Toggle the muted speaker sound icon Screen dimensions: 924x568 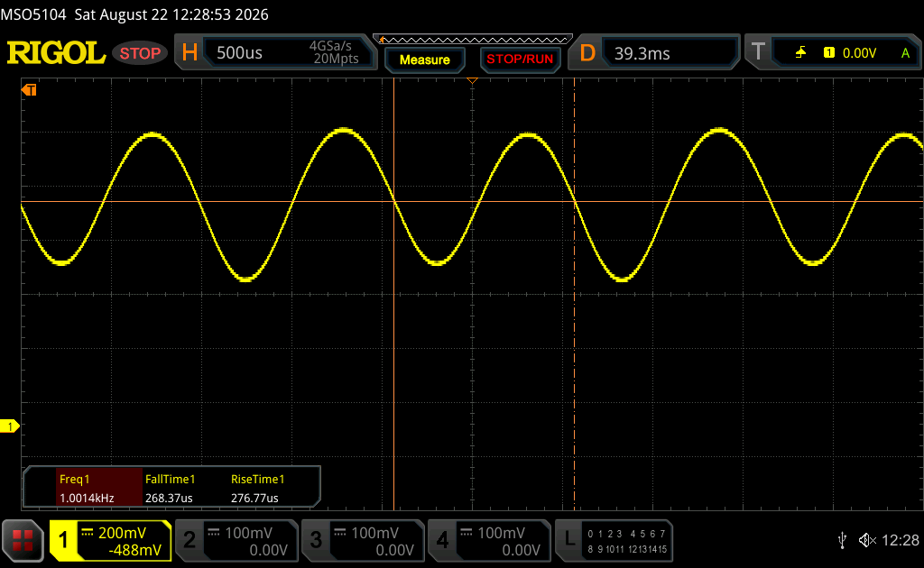tap(867, 540)
